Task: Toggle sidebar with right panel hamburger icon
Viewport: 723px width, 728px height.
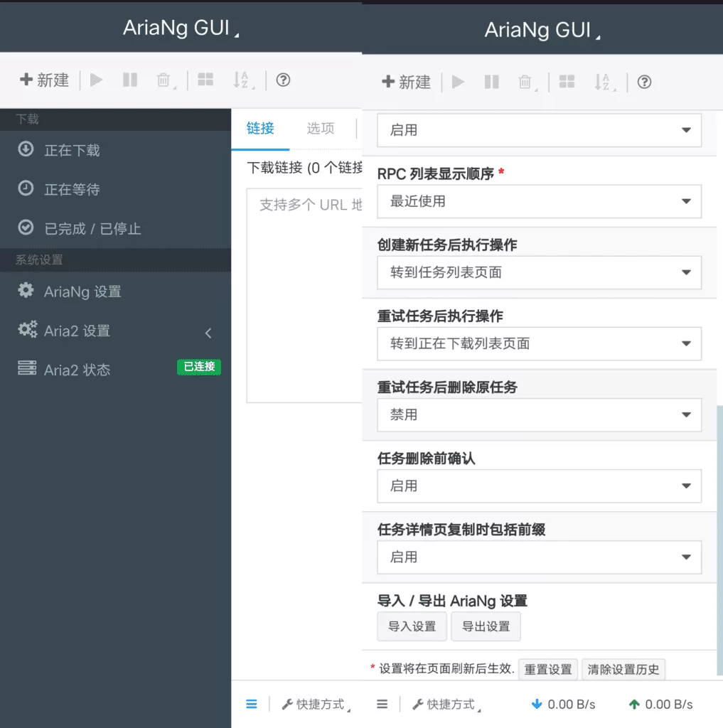Action: tap(382, 705)
